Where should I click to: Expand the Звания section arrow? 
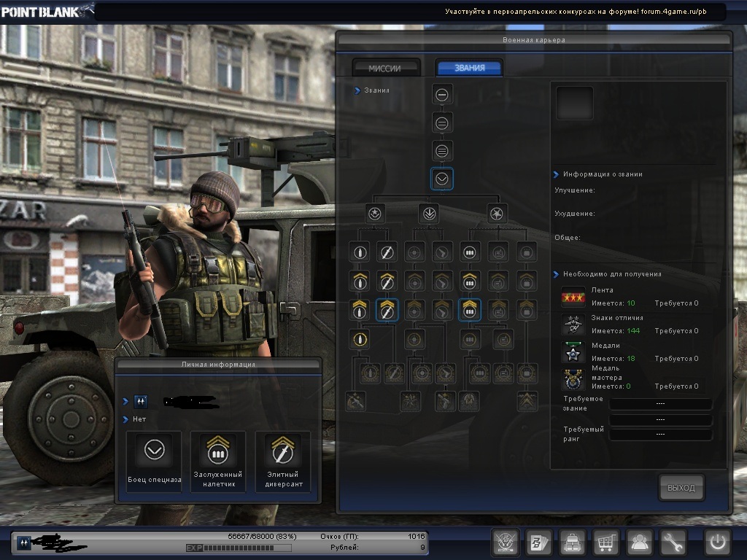tap(357, 90)
